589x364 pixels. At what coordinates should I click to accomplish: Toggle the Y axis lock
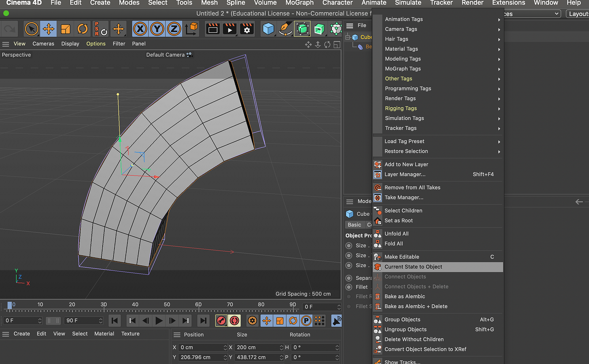pos(157,29)
